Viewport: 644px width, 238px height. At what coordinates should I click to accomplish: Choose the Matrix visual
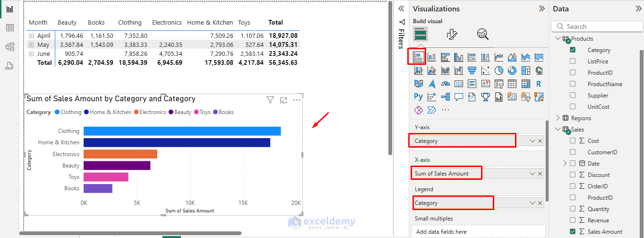pos(526,84)
